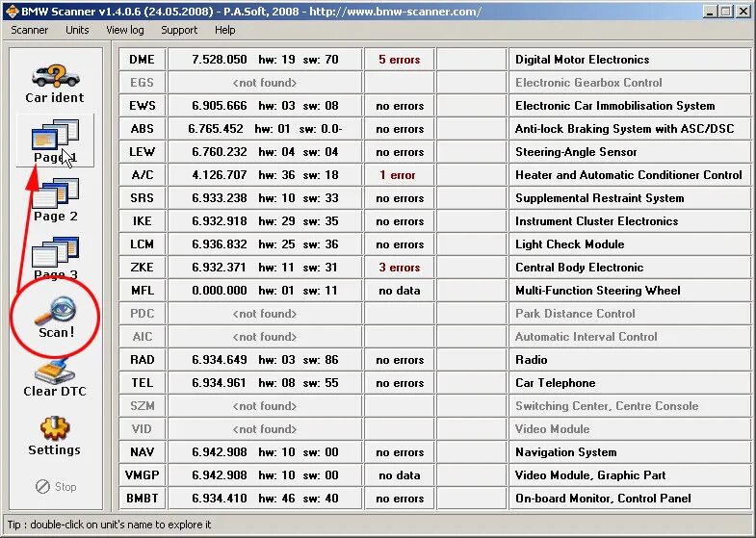The image size is (756, 538).
Task: Click the part number 6.905.666
Action: coord(220,106)
